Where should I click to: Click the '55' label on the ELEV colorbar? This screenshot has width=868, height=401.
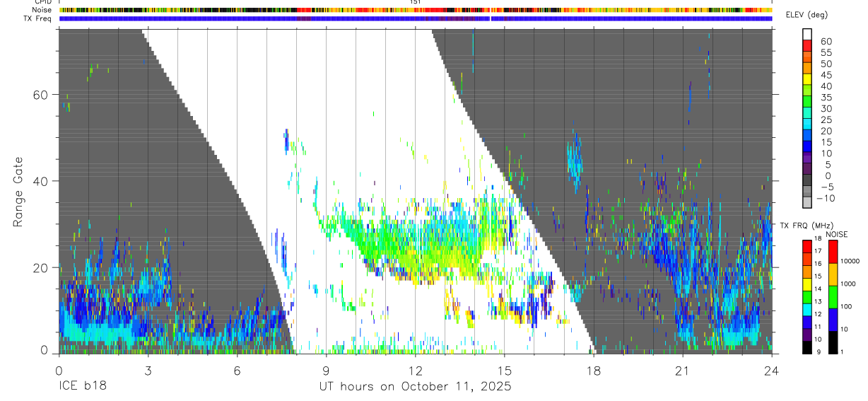pos(826,52)
